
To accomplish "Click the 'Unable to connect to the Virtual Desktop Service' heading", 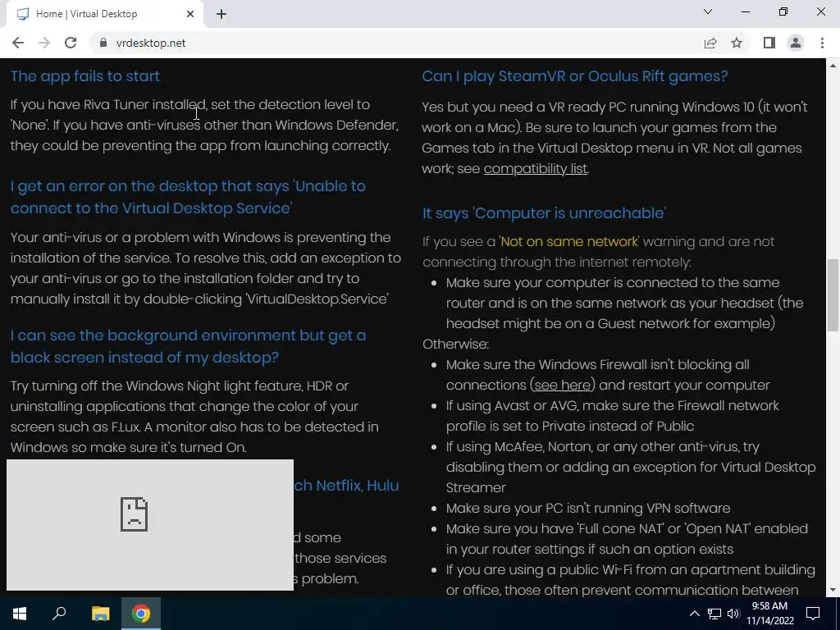I will [188, 197].
